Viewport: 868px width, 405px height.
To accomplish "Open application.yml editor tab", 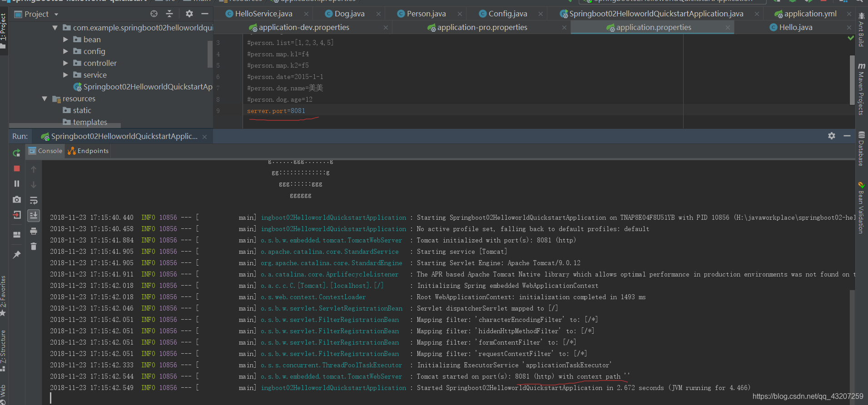I will 810,14.
